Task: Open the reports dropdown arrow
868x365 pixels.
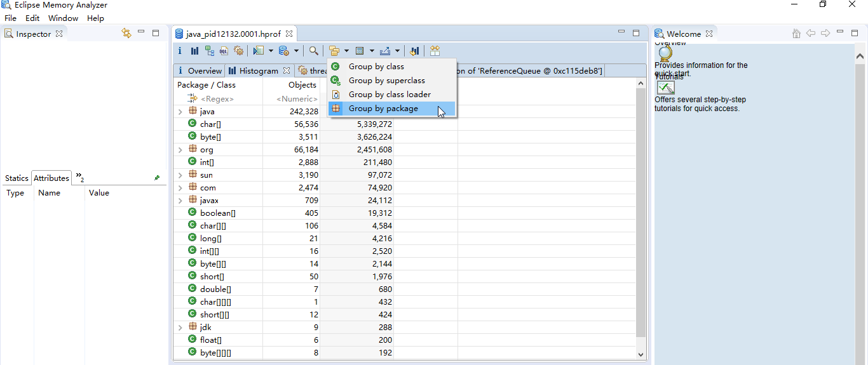Action: click(271, 51)
